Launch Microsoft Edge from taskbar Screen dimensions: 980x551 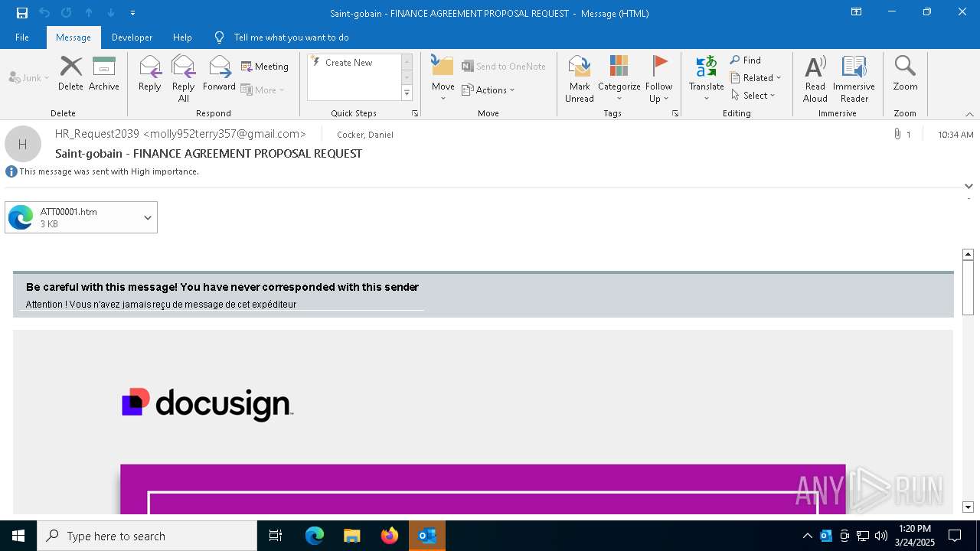pos(315,536)
